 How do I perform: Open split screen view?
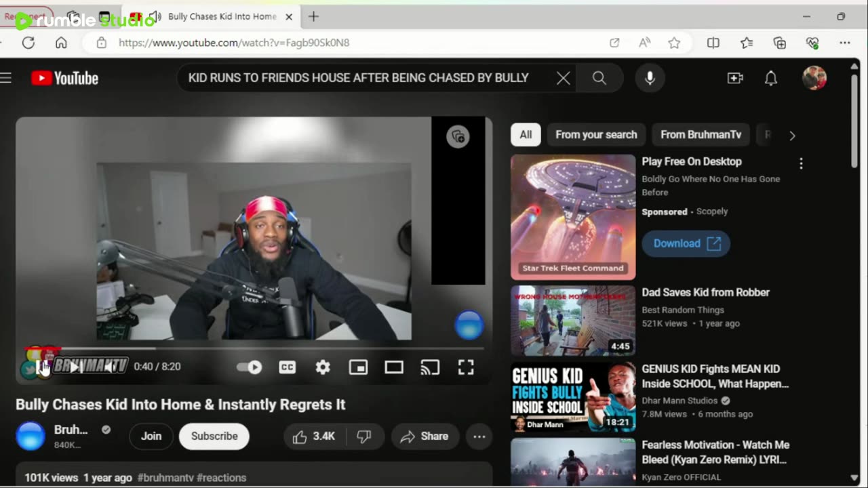click(x=713, y=43)
